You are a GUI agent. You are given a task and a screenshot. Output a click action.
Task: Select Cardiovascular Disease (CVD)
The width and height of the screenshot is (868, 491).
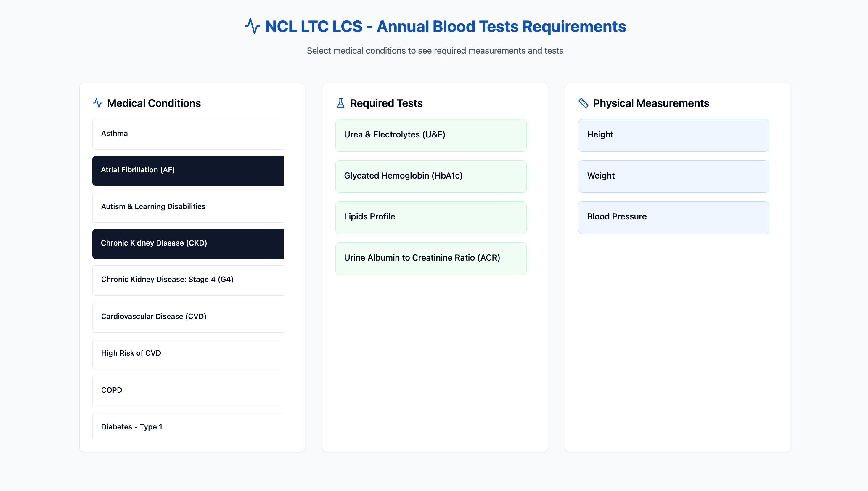point(188,317)
